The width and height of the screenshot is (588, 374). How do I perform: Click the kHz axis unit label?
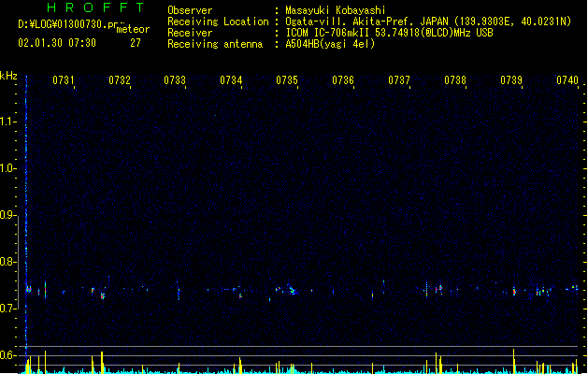point(8,76)
